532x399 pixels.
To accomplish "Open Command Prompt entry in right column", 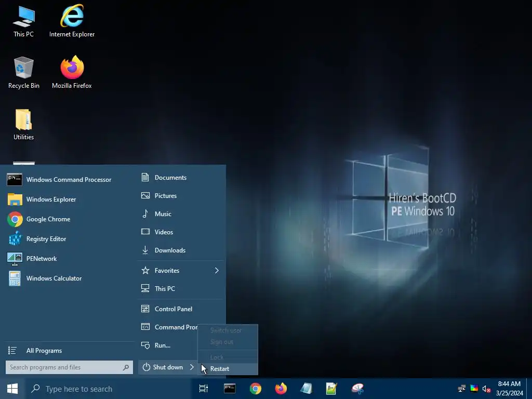I will [169, 327].
